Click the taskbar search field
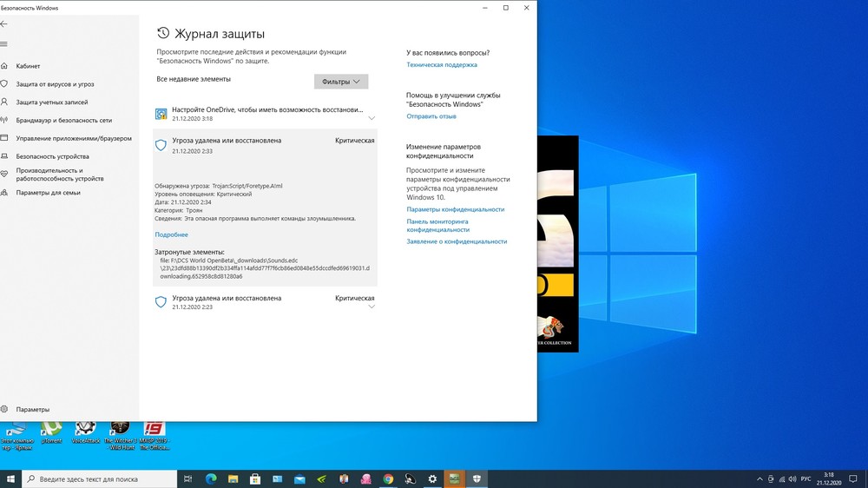The height and width of the screenshot is (488, 868). click(x=100, y=479)
